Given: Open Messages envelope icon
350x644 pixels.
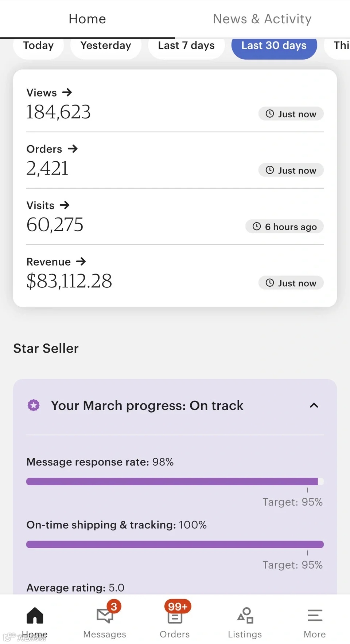Looking at the screenshot, I should tap(105, 616).
